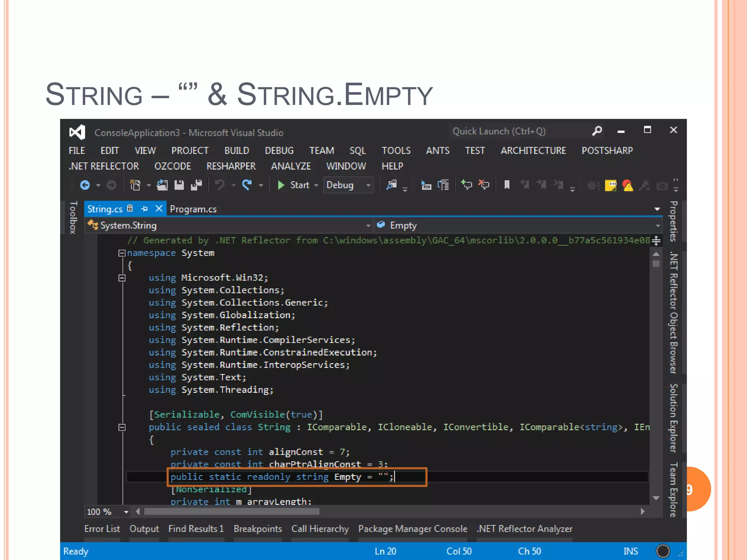Click the Comment selection icon
Image resolution: width=747 pixels, height=560 pixels.
(x=467, y=185)
